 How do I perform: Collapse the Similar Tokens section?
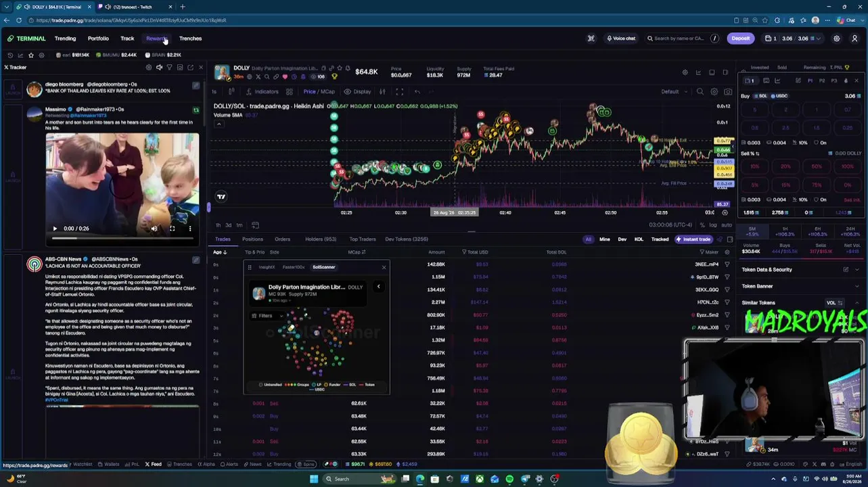pos(856,303)
